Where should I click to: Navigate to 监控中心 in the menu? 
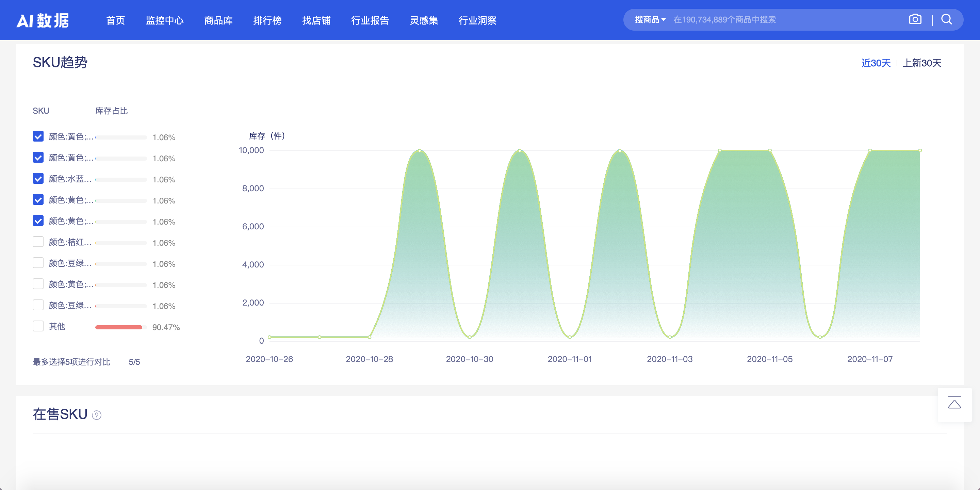coord(165,20)
